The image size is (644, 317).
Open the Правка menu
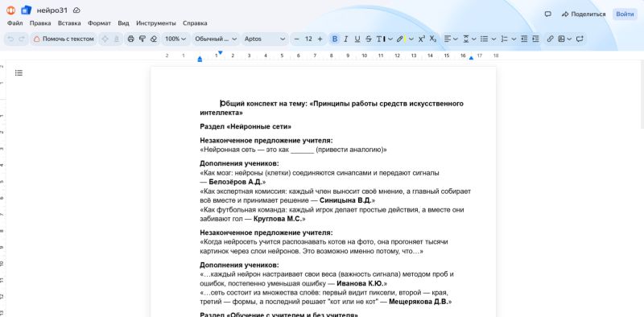(x=40, y=23)
